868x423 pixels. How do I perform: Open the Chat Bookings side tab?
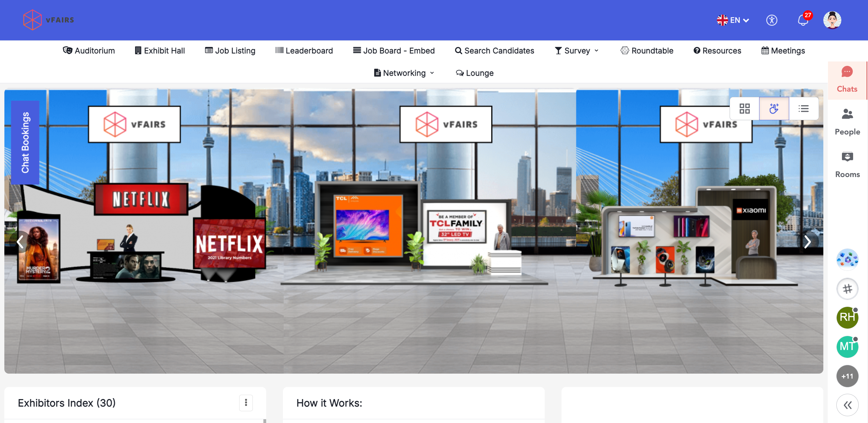point(25,142)
